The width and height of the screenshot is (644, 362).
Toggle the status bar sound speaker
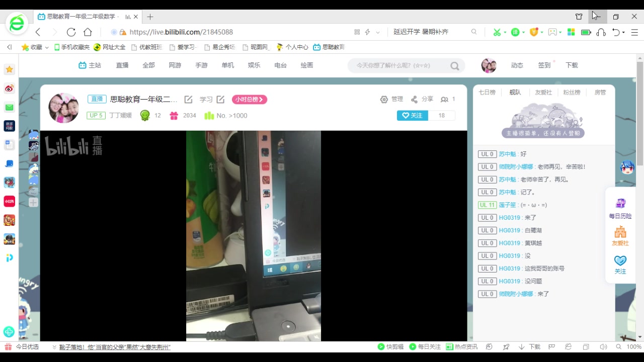click(x=603, y=347)
